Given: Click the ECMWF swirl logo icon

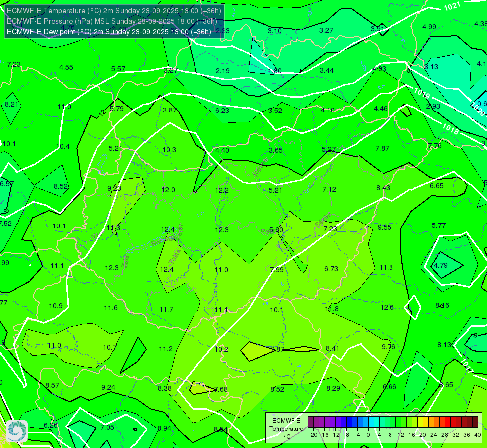Looking at the screenshot, I should (17, 431).
